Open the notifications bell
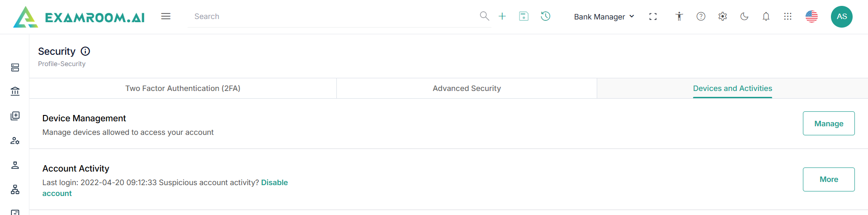 click(x=766, y=17)
